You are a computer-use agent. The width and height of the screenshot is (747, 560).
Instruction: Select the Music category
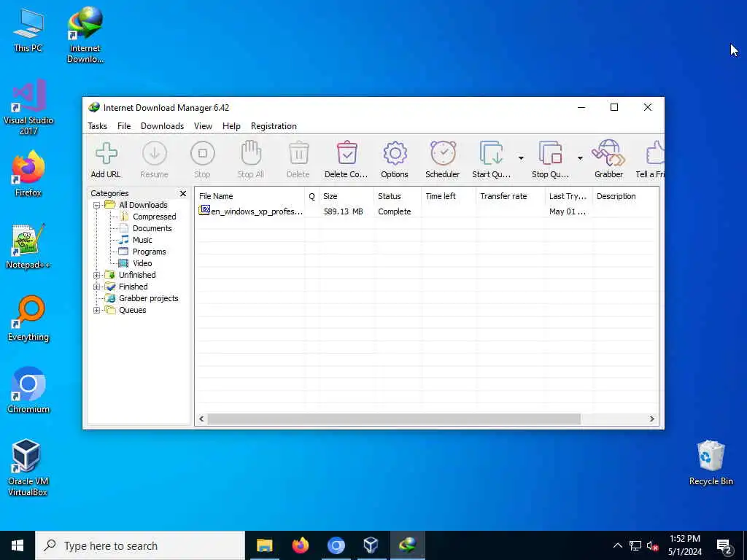[142, 240]
